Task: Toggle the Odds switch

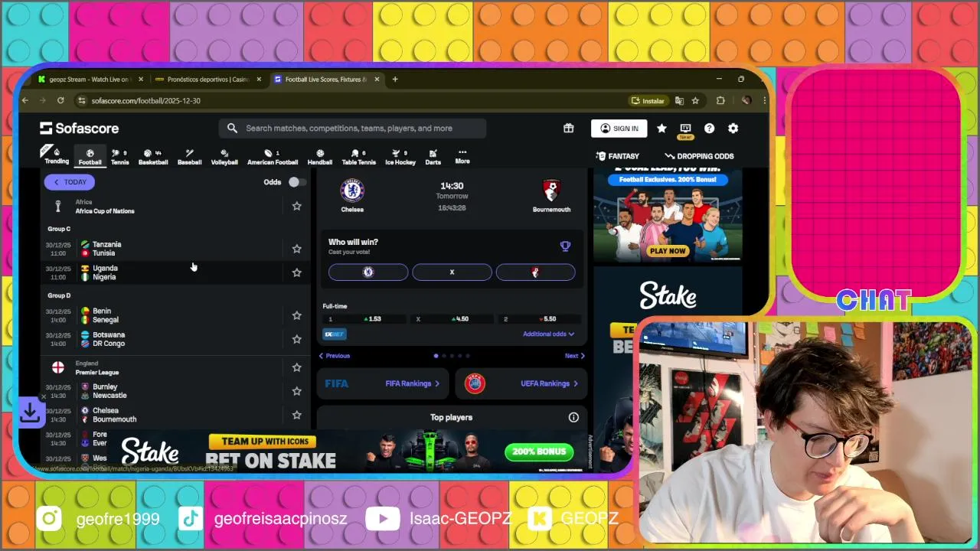Action: [x=297, y=182]
